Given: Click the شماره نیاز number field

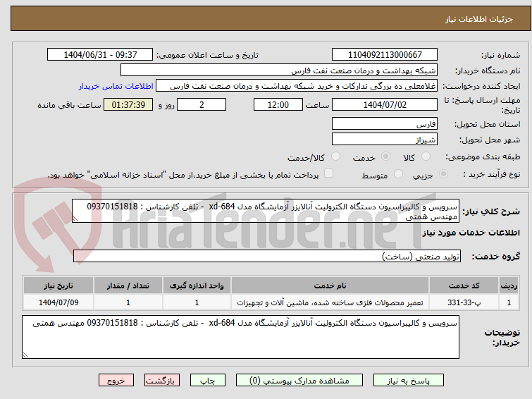Looking at the screenshot, I should coord(385,55).
